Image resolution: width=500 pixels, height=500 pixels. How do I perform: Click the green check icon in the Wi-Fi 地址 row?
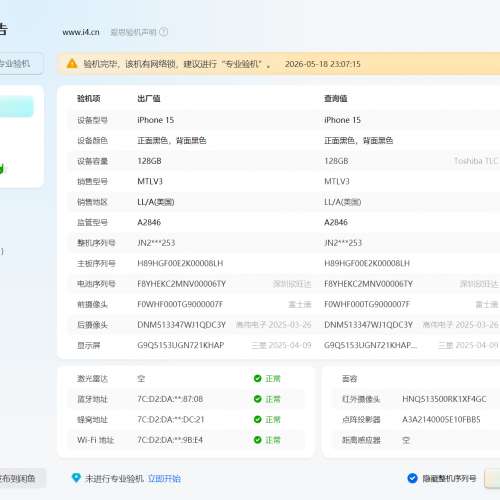tap(257, 440)
